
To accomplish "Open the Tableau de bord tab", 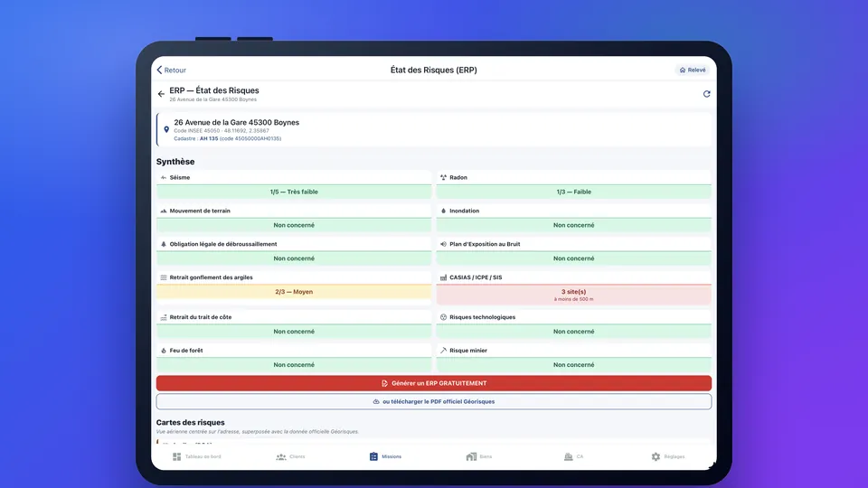I will tap(196, 456).
